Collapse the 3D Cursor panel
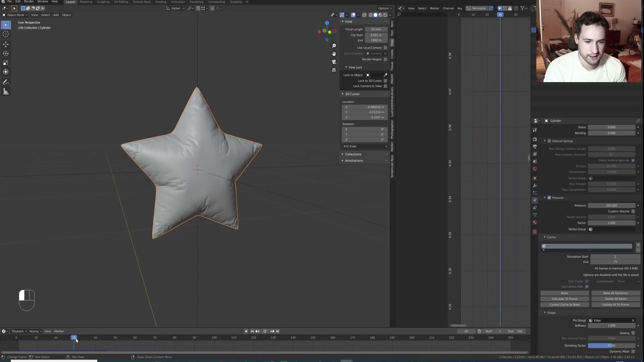This screenshot has width=644, height=362. tap(352, 94)
